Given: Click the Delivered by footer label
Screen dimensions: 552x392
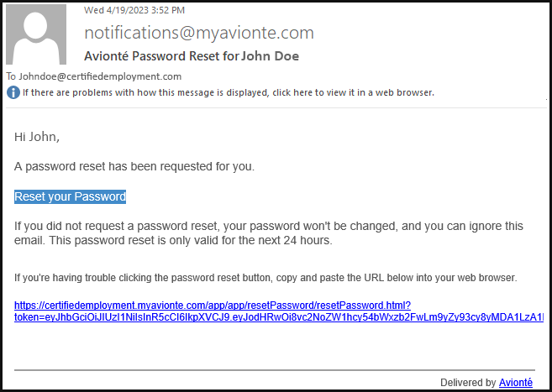Looking at the screenshot, I should pos(469,383).
